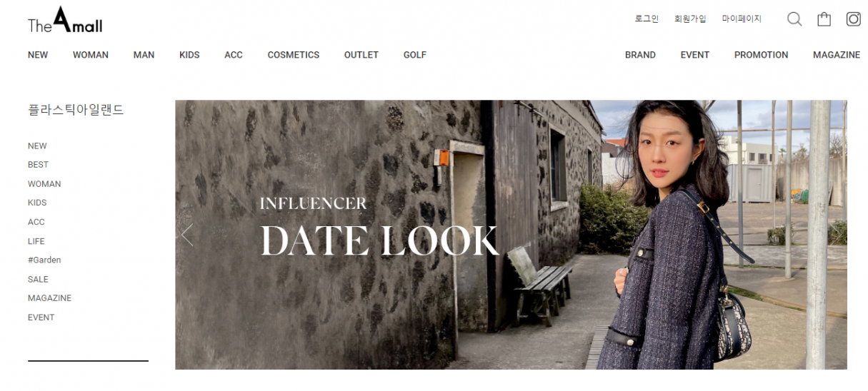
Task: Open the shopping bag cart icon
Action: click(824, 19)
